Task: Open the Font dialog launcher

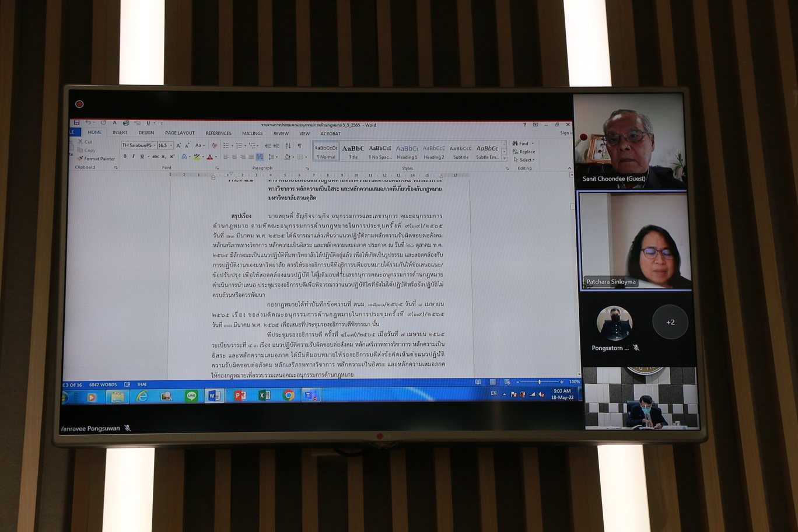Action: 217,167
